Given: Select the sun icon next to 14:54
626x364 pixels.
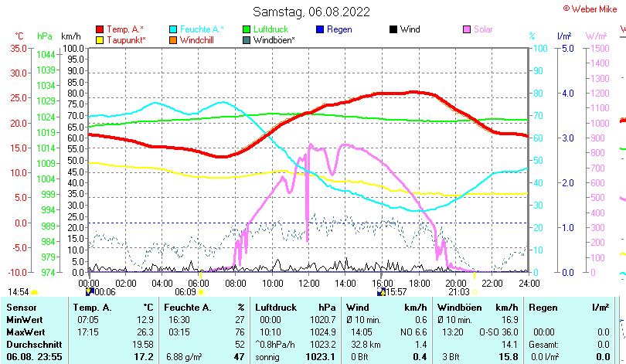Looking at the screenshot, I should click(34, 292).
